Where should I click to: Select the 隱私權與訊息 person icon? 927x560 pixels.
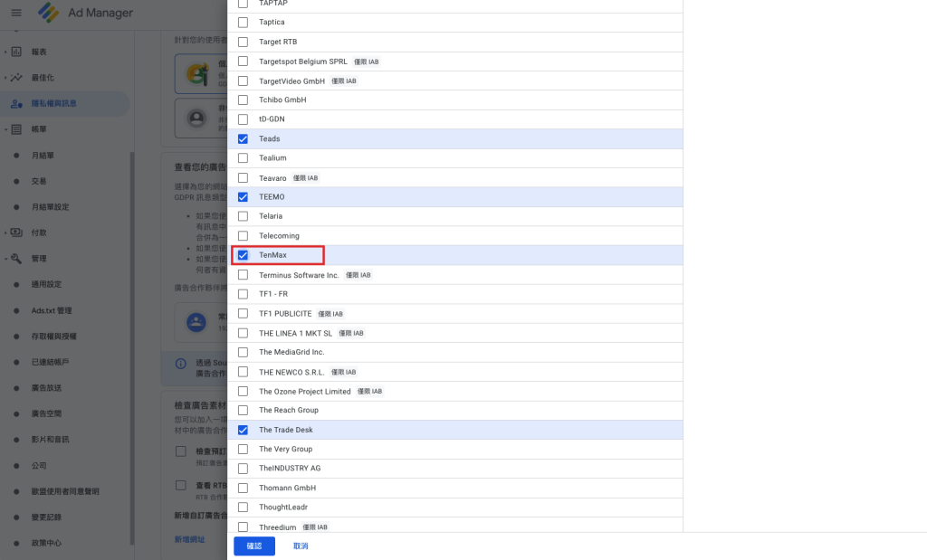pos(16,103)
